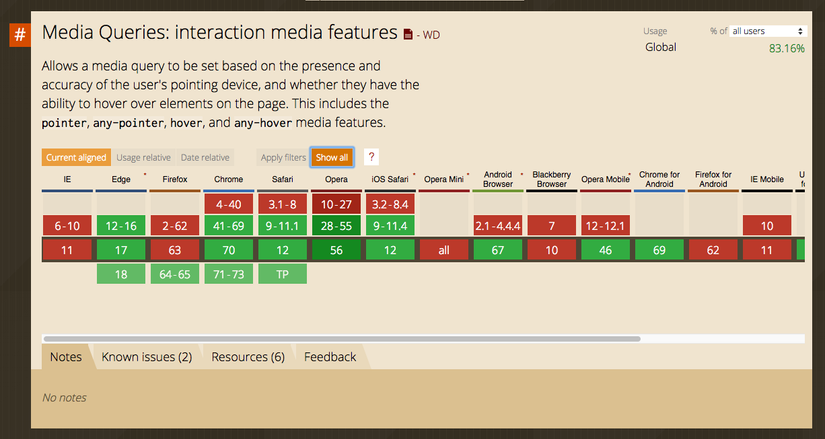Image resolution: width=825 pixels, height=439 pixels.
Task: Click the Opera Mobile column header
Action: (x=605, y=179)
